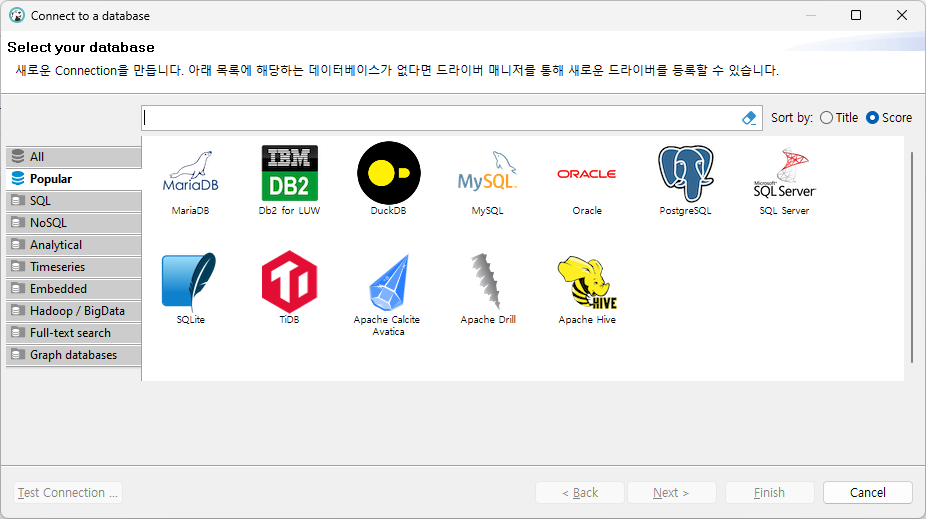Choose the TiDB database icon

pos(289,282)
